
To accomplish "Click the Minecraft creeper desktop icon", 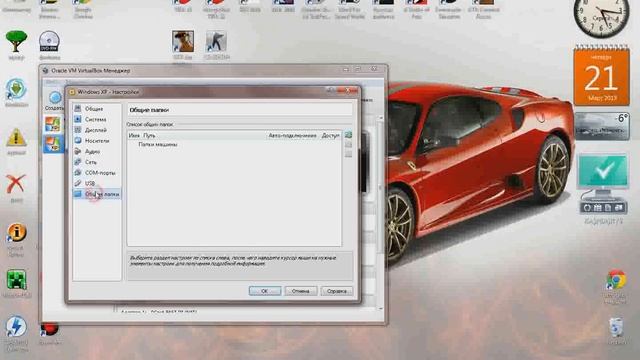I will pos(16,280).
